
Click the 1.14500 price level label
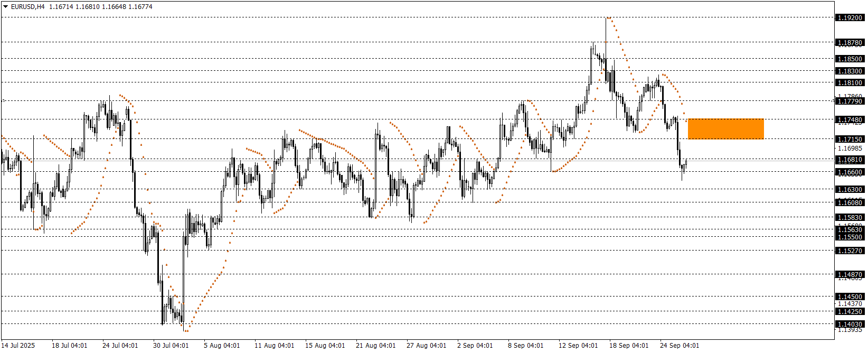[x=850, y=297]
